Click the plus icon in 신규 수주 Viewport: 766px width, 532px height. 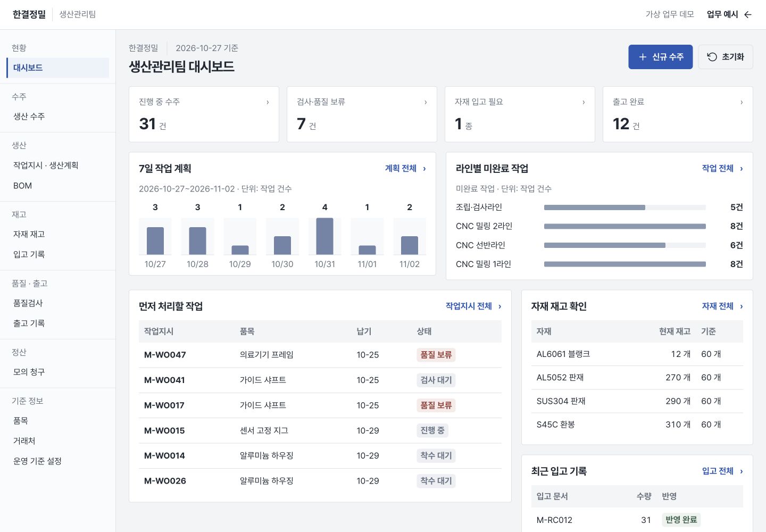[x=643, y=57]
